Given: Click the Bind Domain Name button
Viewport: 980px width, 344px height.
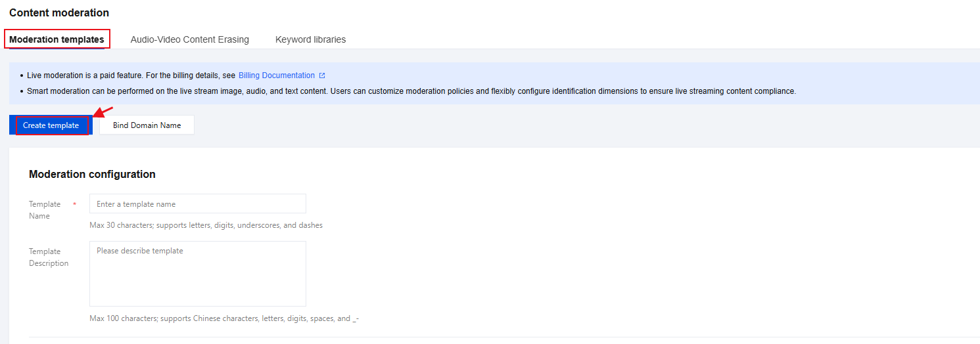Looking at the screenshot, I should (x=147, y=125).
